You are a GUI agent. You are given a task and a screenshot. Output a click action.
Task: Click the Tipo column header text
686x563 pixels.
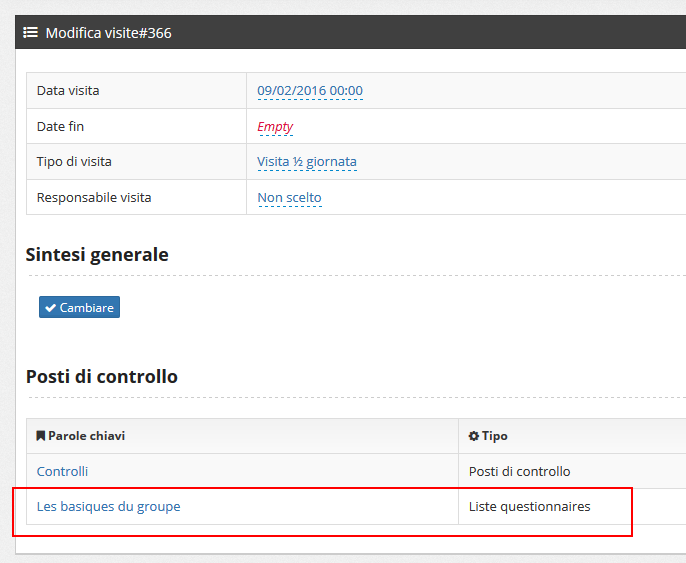pyautogui.click(x=494, y=436)
